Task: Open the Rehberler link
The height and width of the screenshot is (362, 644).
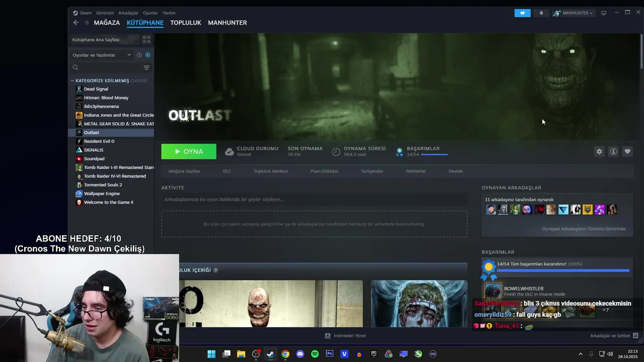Action: pyautogui.click(x=416, y=171)
